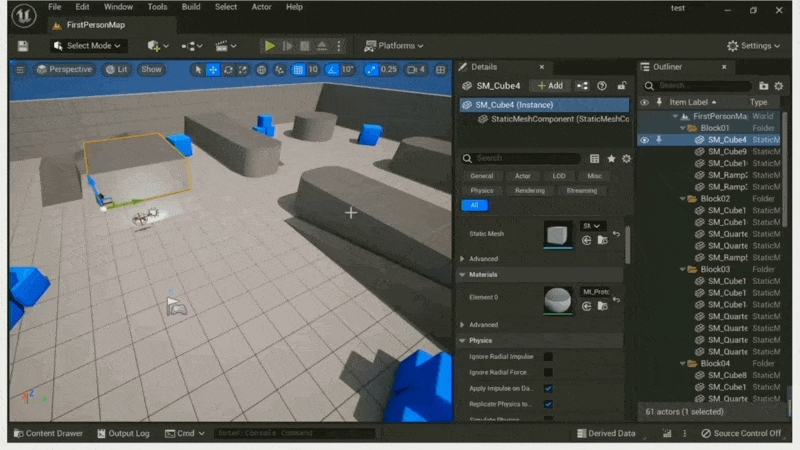
Task: Enable Ignore Radial Impulse checkbox
Action: (548, 357)
